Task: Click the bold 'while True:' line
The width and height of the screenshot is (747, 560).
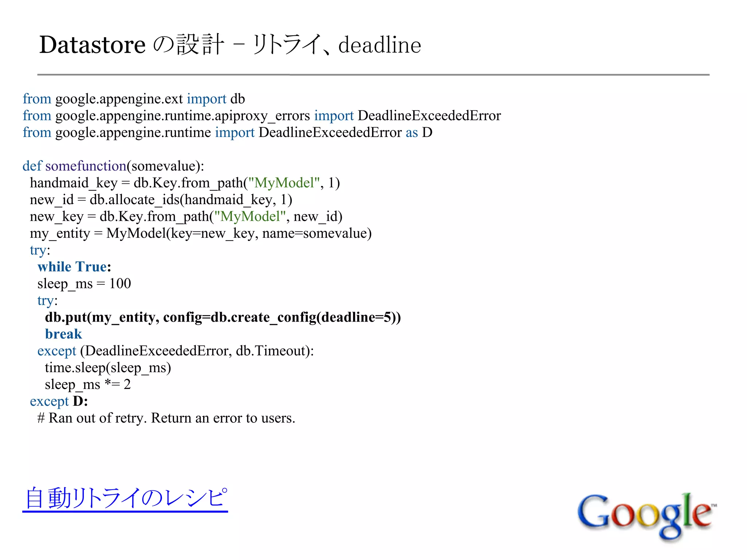Action: point(74,267)
